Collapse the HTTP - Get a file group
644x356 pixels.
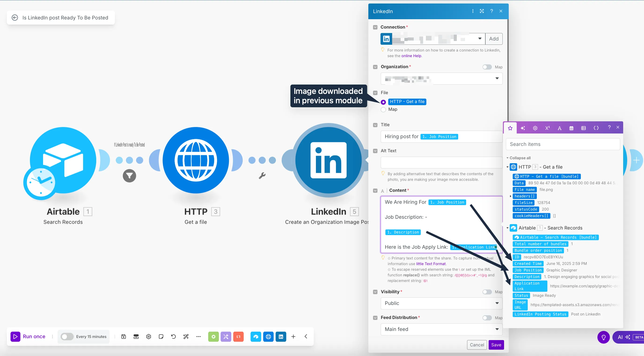[507, 167]
